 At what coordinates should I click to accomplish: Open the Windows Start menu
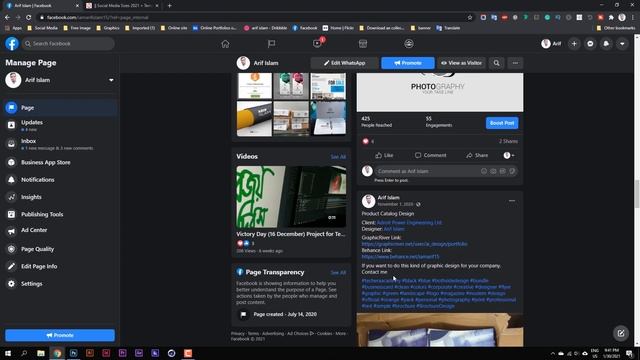click(7, 353)
